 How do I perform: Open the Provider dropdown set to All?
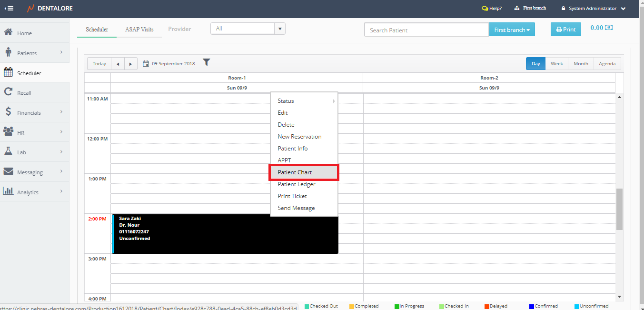(248, 29)
